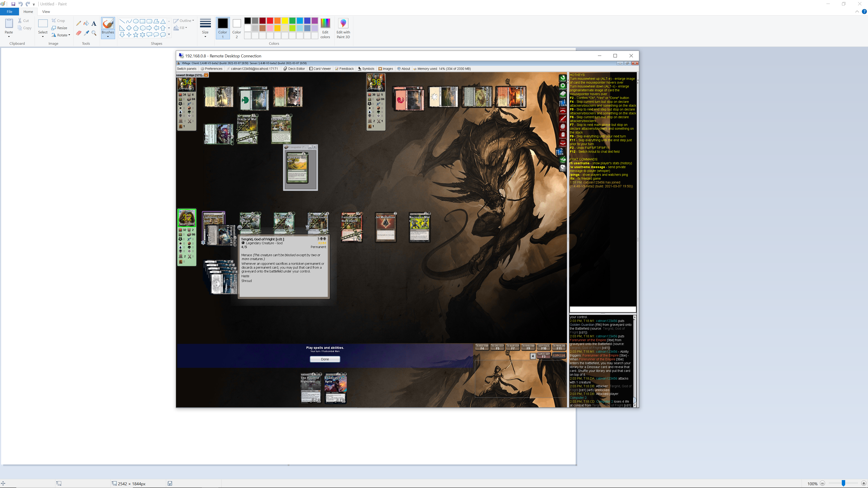Choose the Rectangle shape

tap(143, 21)
